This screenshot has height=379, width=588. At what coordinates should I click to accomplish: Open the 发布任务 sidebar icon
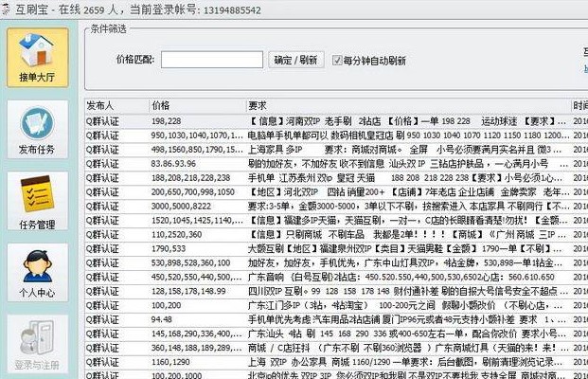coord(38,130)
